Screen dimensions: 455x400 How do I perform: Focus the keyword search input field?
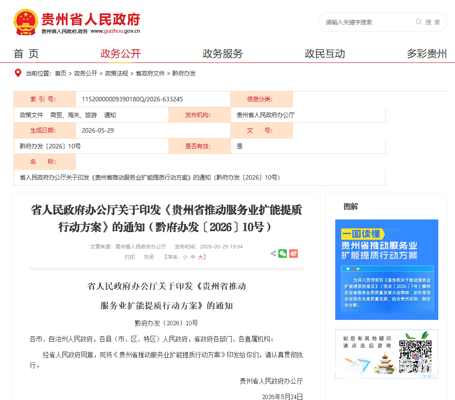pyautogui.click(x=368, y=22)
